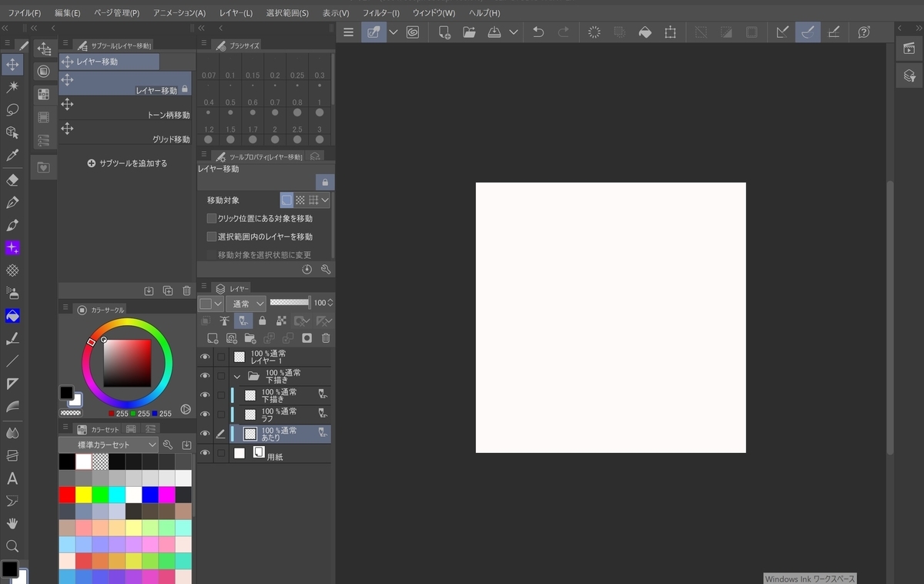Click the layer opacity slider
The image size is (924, 584).
click(290, 303)
